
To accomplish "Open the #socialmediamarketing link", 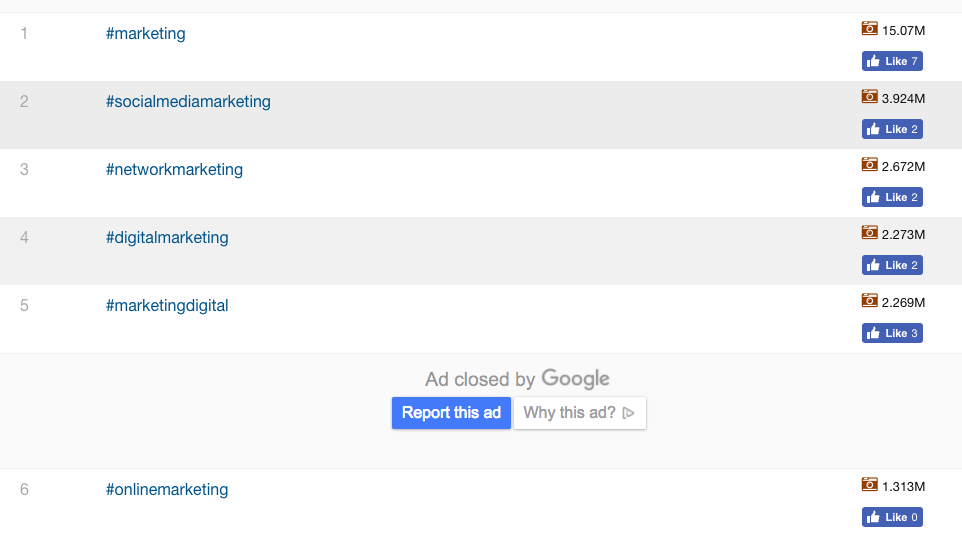I will (188, 102).
